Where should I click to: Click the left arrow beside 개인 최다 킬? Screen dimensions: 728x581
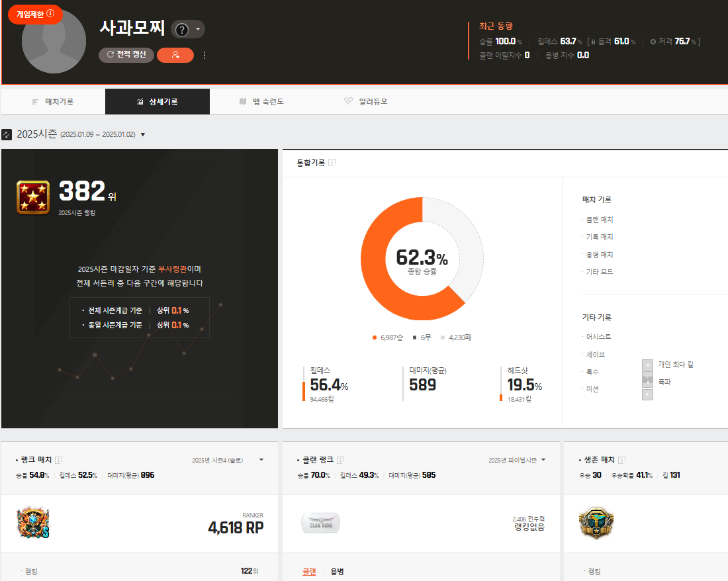click(x=648, y=365)
